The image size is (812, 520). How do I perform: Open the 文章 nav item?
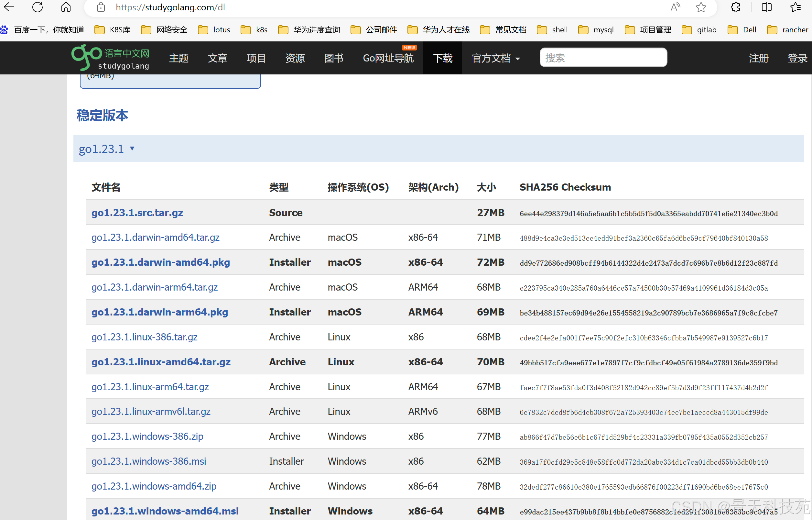218,58
